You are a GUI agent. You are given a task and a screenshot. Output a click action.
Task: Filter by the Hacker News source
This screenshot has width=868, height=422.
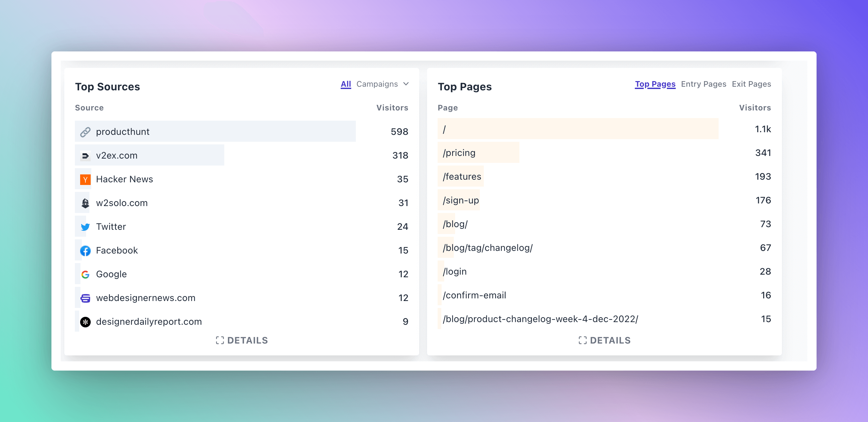(124, 179)
